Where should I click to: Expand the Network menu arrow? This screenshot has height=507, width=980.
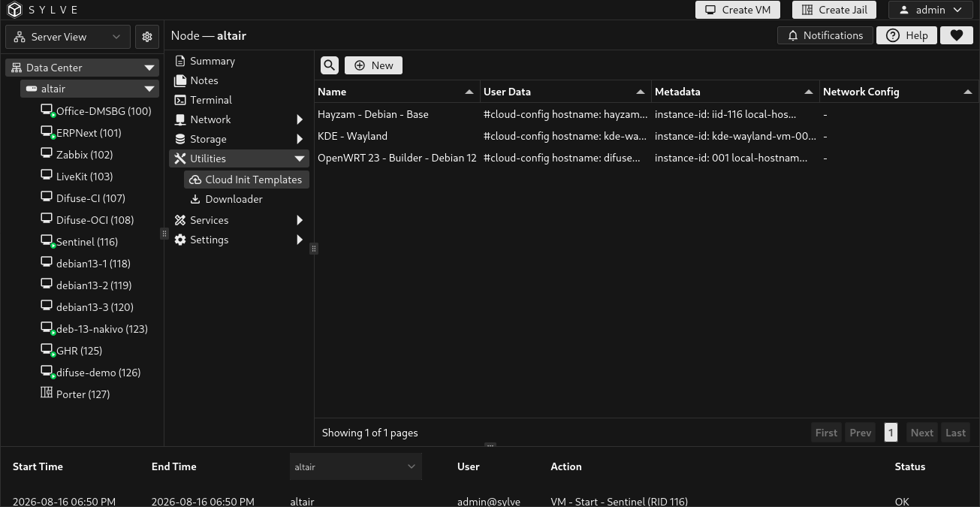(x=300, y=119)
